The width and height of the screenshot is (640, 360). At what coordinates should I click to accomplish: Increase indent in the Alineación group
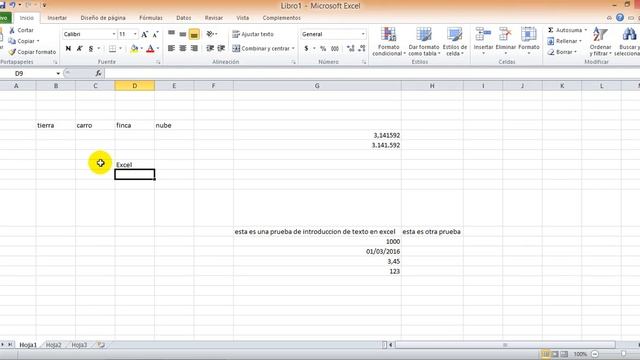221,49
